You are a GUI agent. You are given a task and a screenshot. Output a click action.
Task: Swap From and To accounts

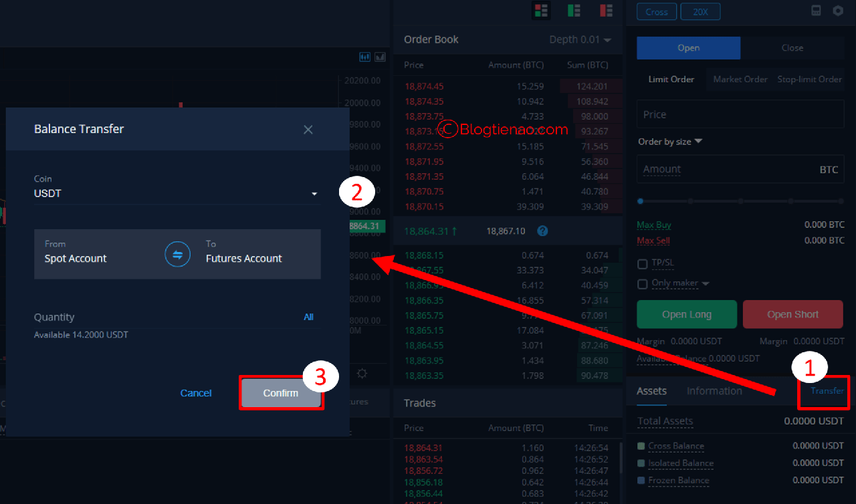[178, 254]
